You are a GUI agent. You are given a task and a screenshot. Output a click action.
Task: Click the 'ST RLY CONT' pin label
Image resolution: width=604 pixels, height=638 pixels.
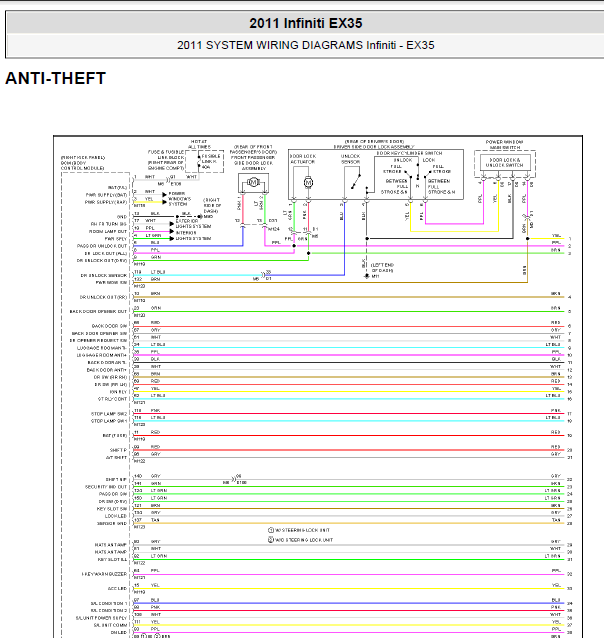pos(112,399)
